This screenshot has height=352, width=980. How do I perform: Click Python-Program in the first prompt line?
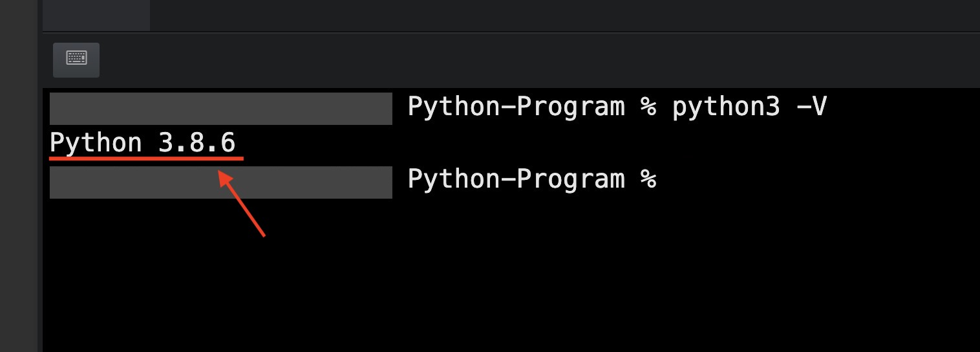click(516, 107)
